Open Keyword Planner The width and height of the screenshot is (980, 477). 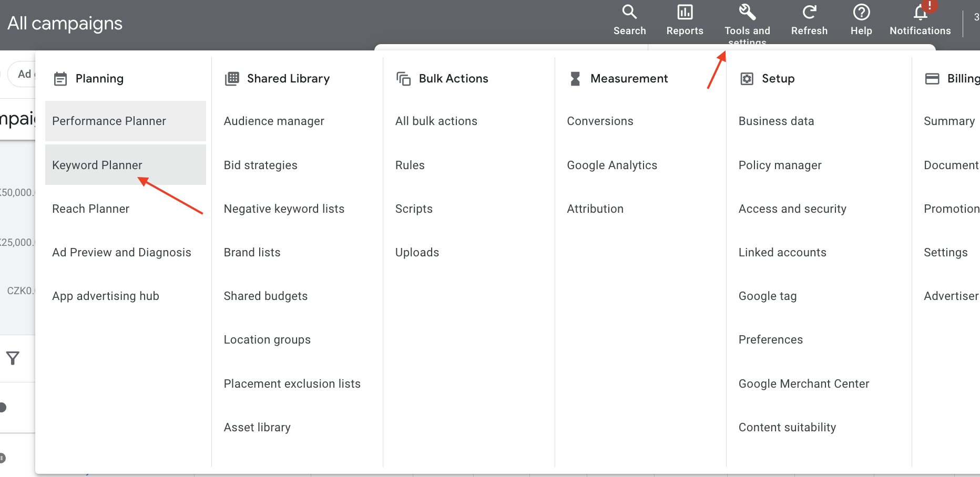(x=126, y=165)
